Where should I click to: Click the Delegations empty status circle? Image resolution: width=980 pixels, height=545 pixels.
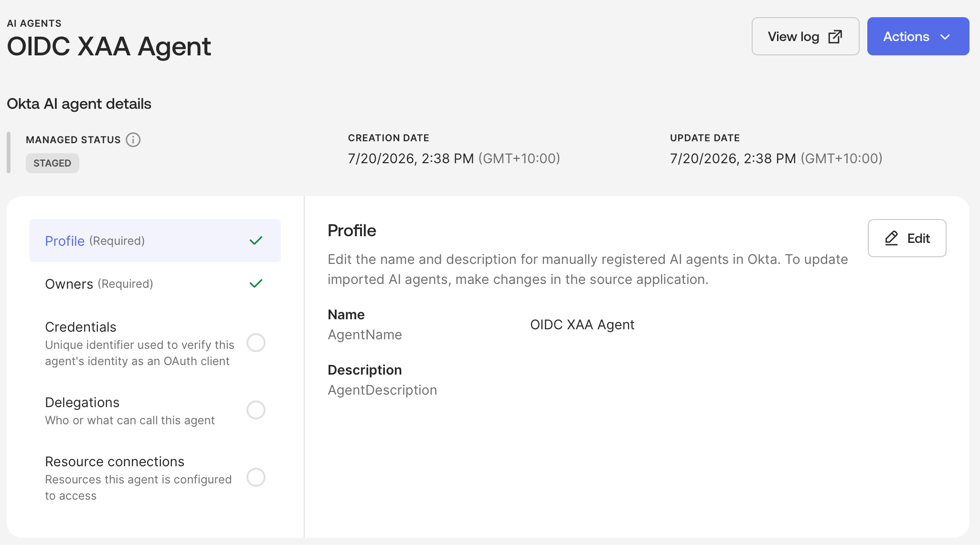pyautogui.click(x=256, y=410)
